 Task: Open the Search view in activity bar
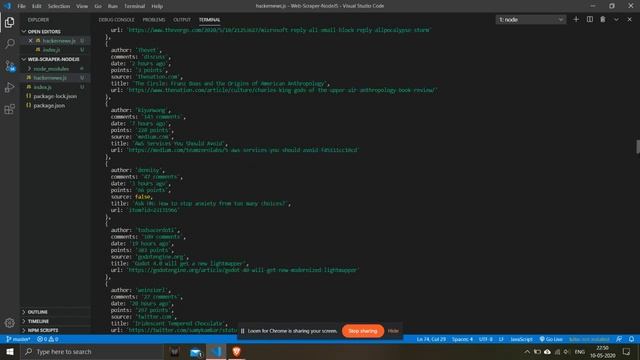(9, 44)
